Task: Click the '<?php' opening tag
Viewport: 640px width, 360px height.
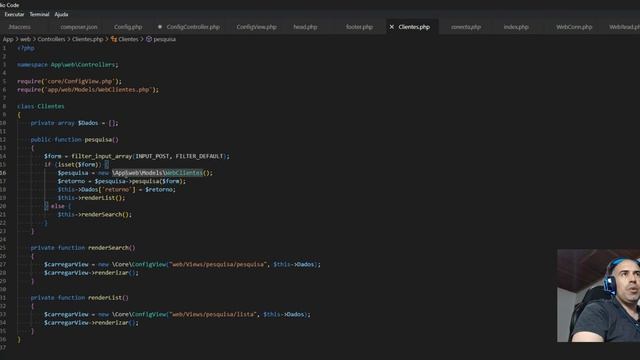Action: click(x=26, y=48)
